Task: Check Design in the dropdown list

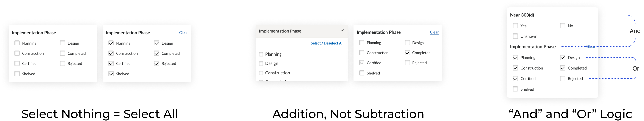Action: 261,63
